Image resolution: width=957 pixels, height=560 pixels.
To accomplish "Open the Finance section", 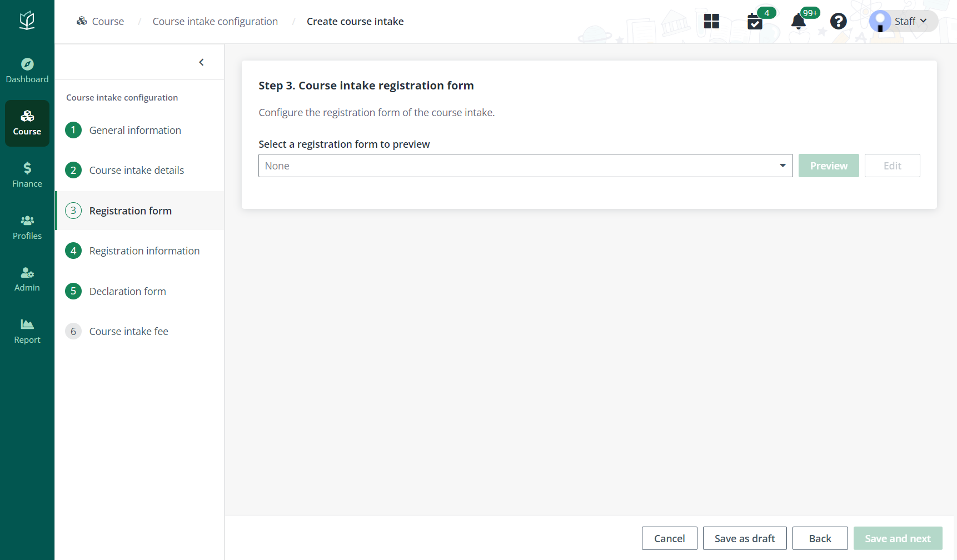I will click(27, 175).
